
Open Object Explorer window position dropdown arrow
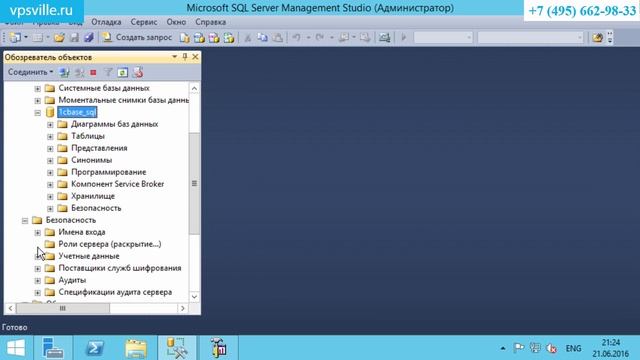click(174, 57)
